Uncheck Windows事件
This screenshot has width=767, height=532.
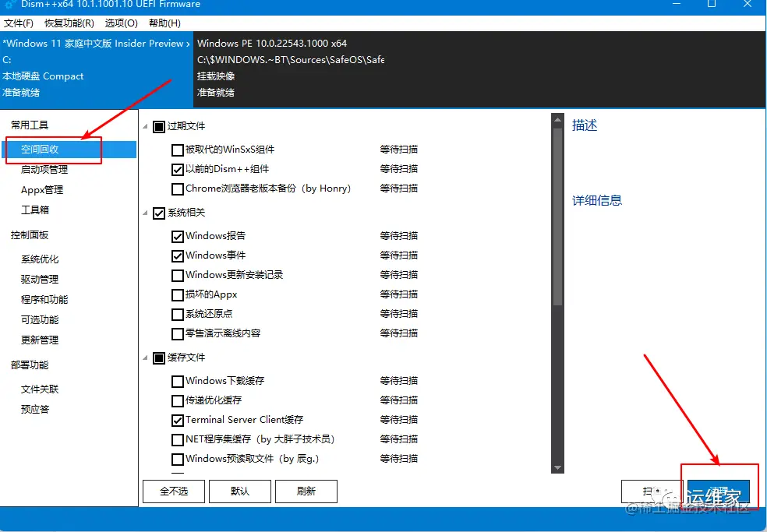click(x=178, y=255)
